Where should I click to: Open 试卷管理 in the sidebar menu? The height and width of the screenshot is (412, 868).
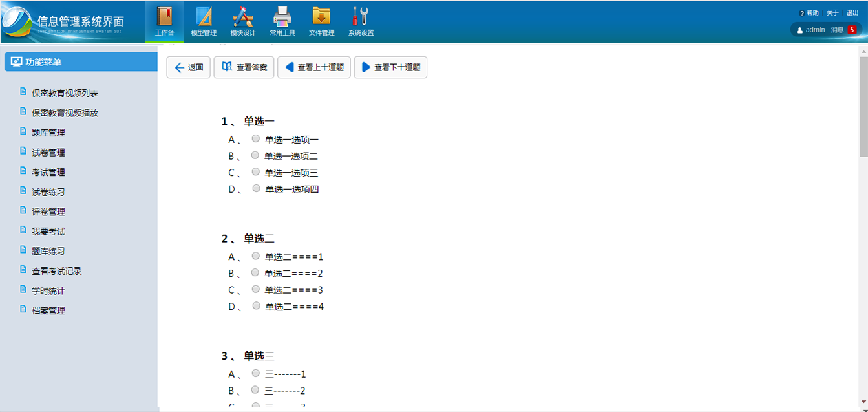click(48, 153)
